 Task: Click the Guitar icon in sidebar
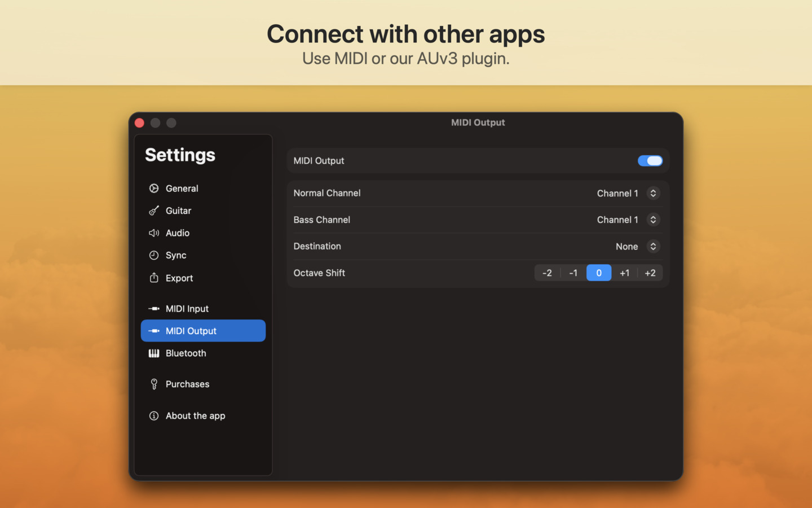coord(153,211)
